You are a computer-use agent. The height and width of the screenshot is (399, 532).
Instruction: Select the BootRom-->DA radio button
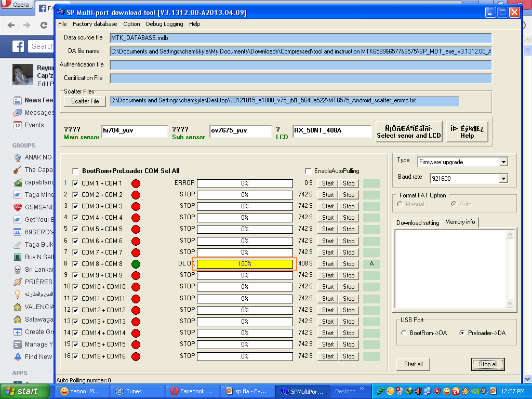pos(404,333)
